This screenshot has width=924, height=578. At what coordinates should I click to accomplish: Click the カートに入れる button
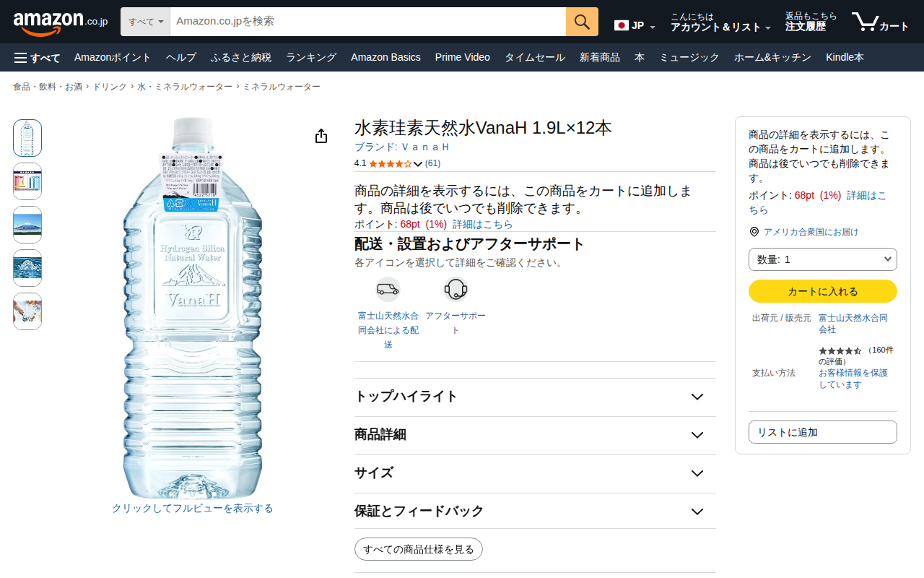pyautogui.click(x=823, y=291)
